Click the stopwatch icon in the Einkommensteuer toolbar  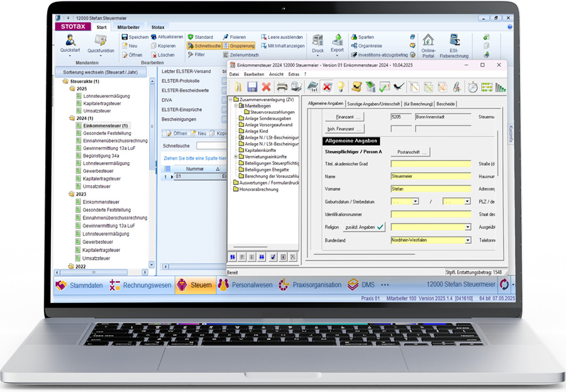pyautogui.click(x=472, y=87)
